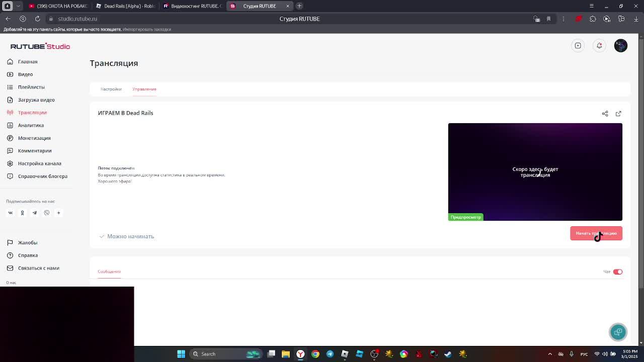Open the Аналитика section
Screen dimensions: 644x362
[26, 125]
